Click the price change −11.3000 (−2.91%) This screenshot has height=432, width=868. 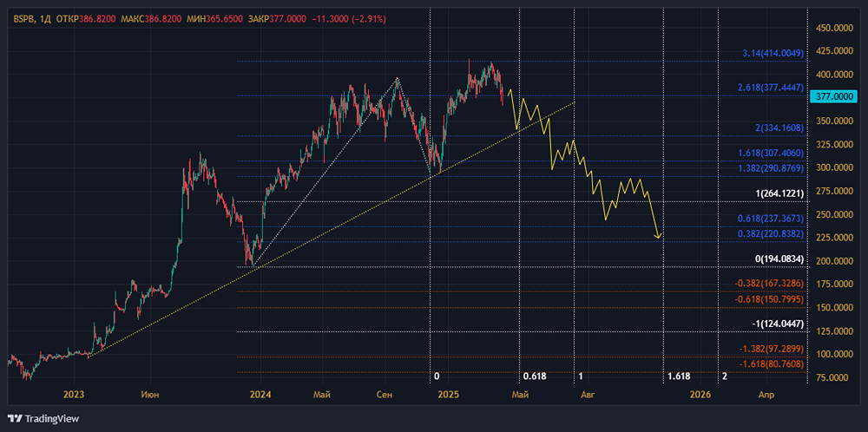[349, 19]
